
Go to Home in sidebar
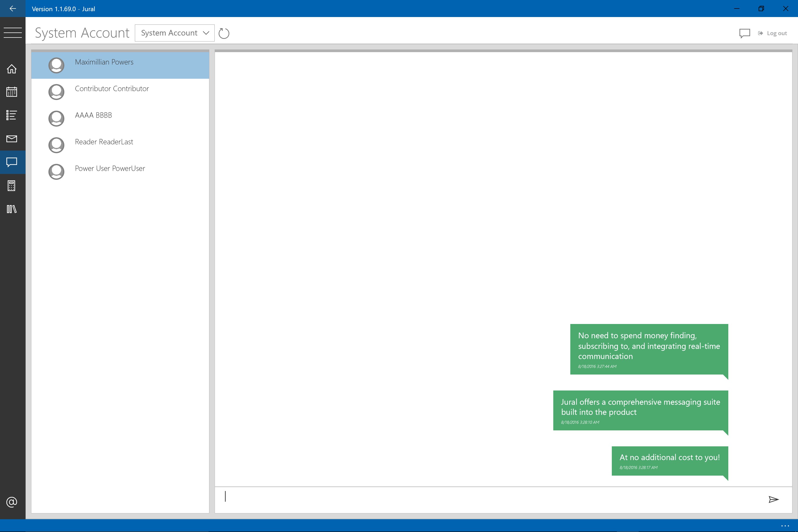coord(12,69)
